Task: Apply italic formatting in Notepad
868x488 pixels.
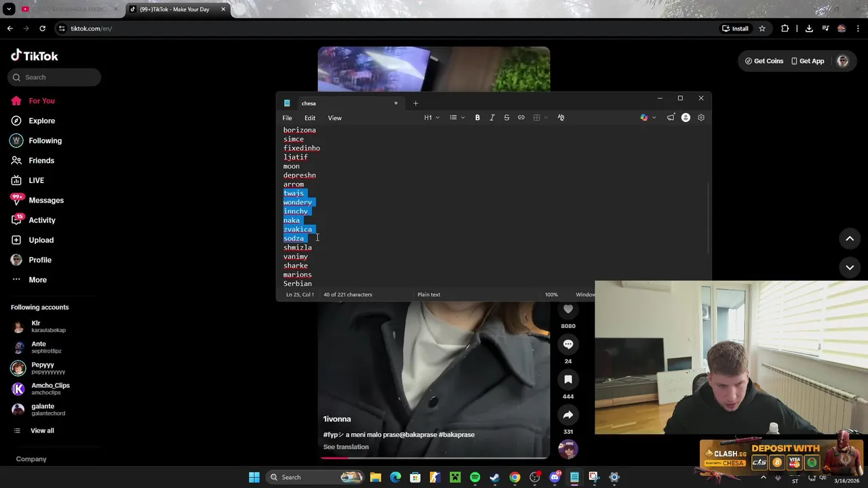Action: pyautogui.click(x=492, y=118)
